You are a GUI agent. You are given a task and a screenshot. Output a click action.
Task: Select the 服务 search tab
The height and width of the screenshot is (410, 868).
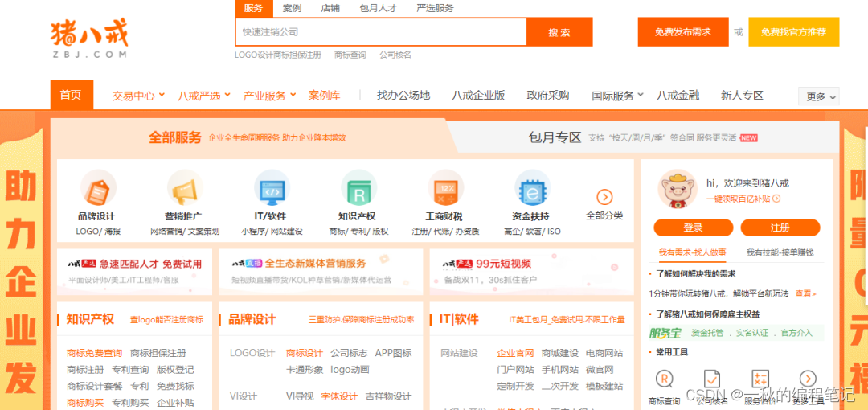click(x=253, y=8)
